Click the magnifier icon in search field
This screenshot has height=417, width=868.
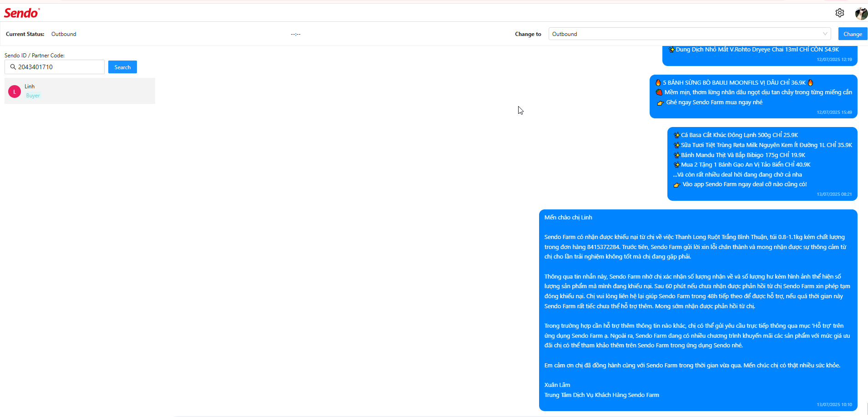(x=13, y=67)
